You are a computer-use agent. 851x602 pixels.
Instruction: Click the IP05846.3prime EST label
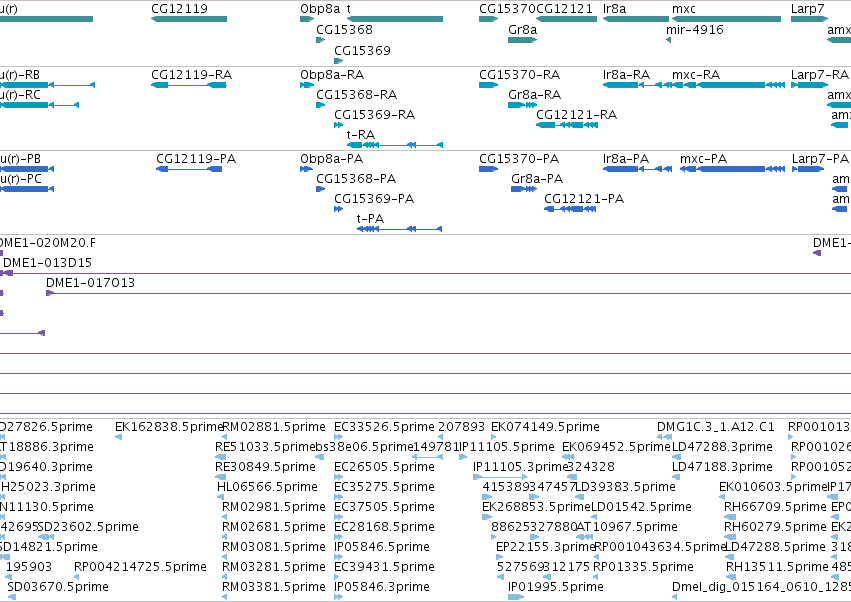point(382,586)
